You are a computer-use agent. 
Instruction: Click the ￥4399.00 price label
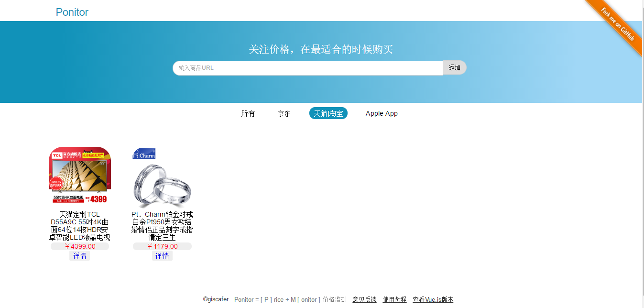tap(80, 246)
